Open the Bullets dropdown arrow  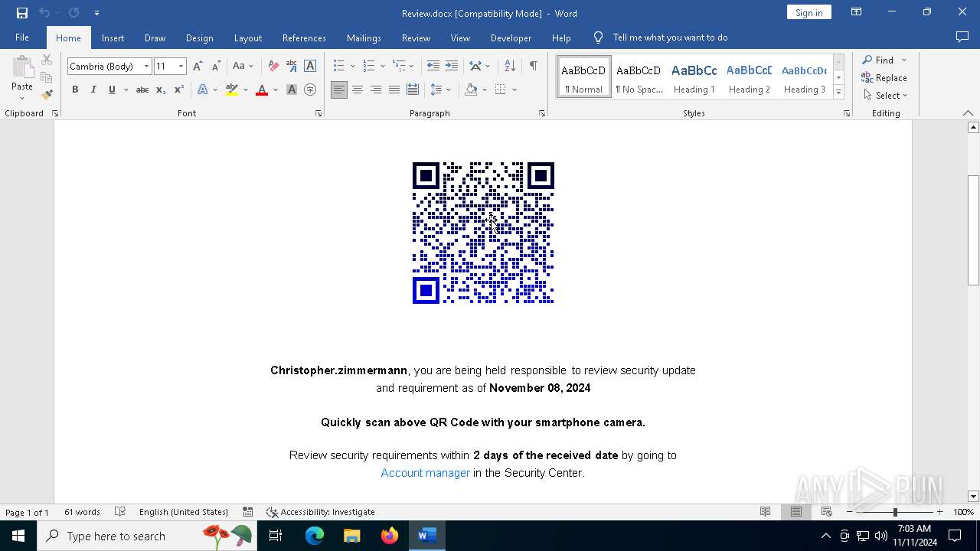[x=352, y=67]
